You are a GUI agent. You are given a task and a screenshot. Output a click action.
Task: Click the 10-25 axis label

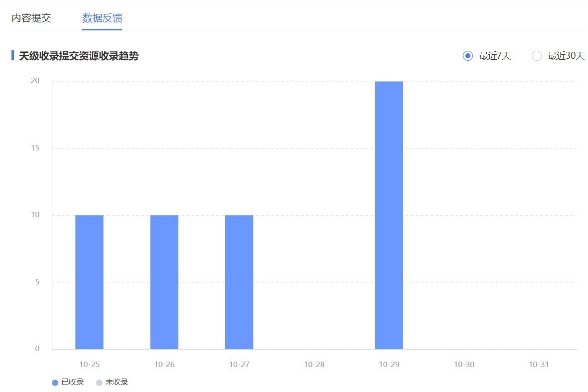click(89, 364)
